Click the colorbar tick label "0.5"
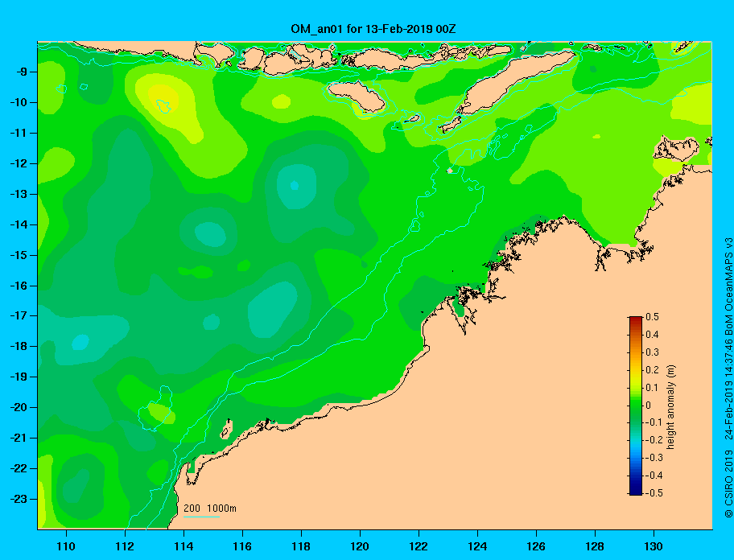 coord(652,317)
